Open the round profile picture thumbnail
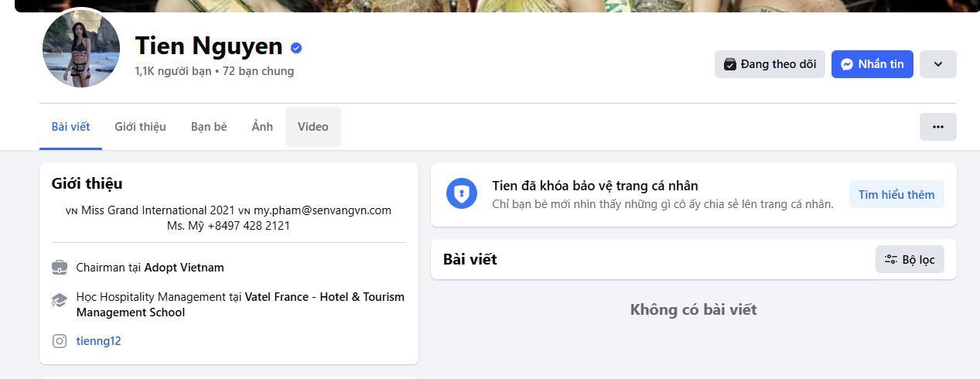 pyautogui.click(x=81, y=49)
